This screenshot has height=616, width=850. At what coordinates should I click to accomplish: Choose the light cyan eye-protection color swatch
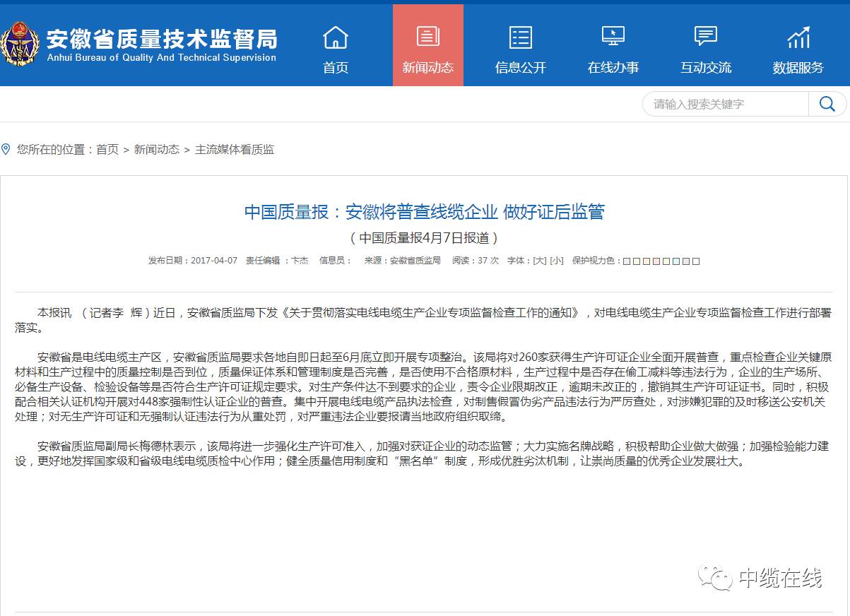676,261
